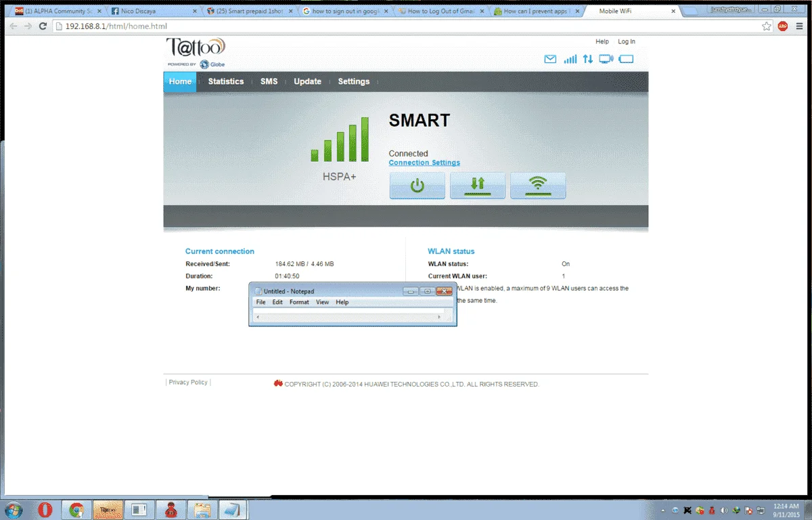Click Tattoo app in taskbar
Viewport: 812px width, 520px height.
pyautogui.click(x=108, y=510)
